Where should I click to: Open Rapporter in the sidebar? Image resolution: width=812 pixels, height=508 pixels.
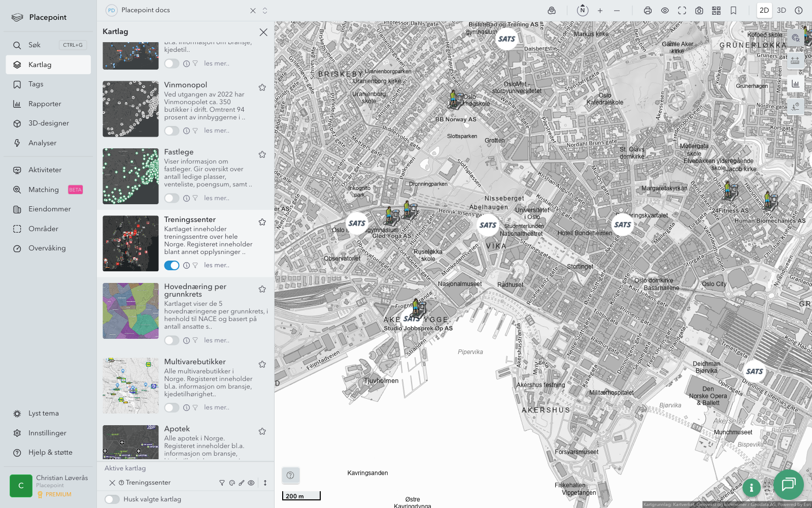coord(45,104)
